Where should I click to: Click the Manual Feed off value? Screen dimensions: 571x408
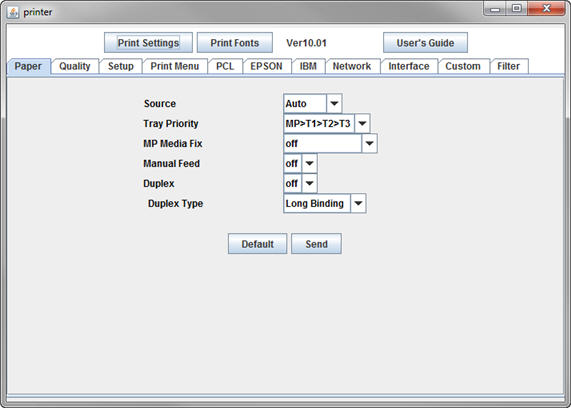[293, 164]
